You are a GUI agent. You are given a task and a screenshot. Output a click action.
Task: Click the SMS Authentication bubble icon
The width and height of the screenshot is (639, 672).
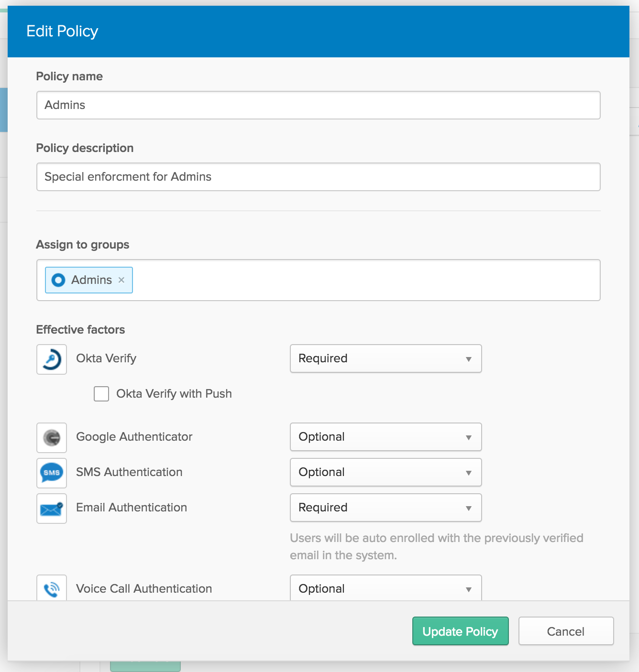tap(52, 473)
